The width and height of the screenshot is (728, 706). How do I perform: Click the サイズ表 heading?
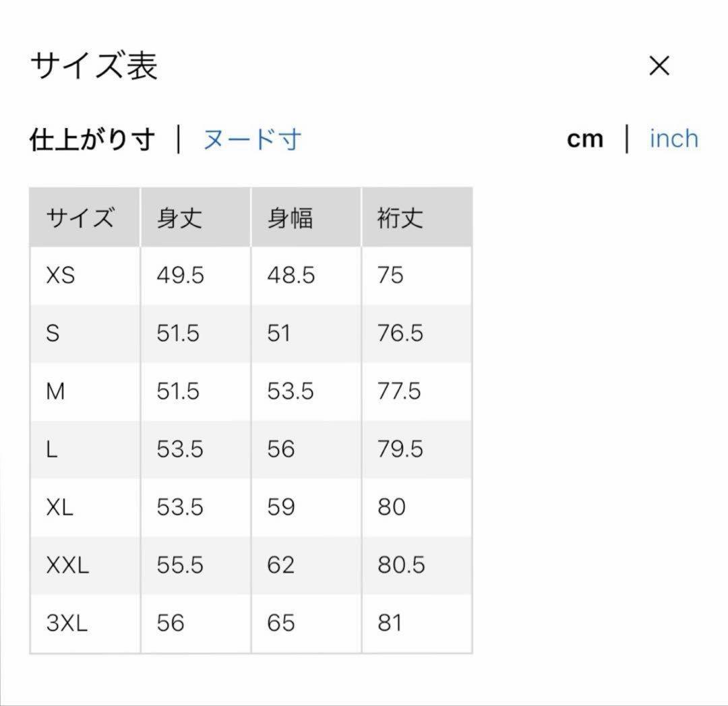[x=94, y=65]
